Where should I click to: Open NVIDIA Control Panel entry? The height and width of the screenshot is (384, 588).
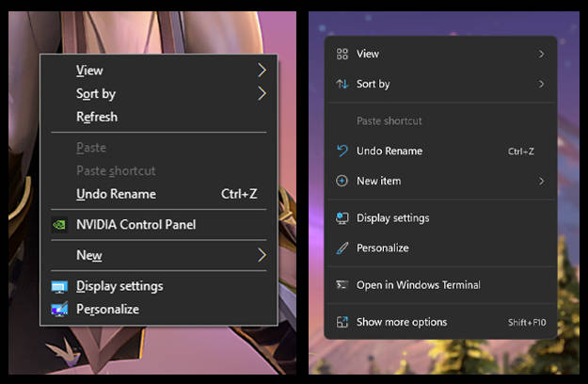point(159,225)
